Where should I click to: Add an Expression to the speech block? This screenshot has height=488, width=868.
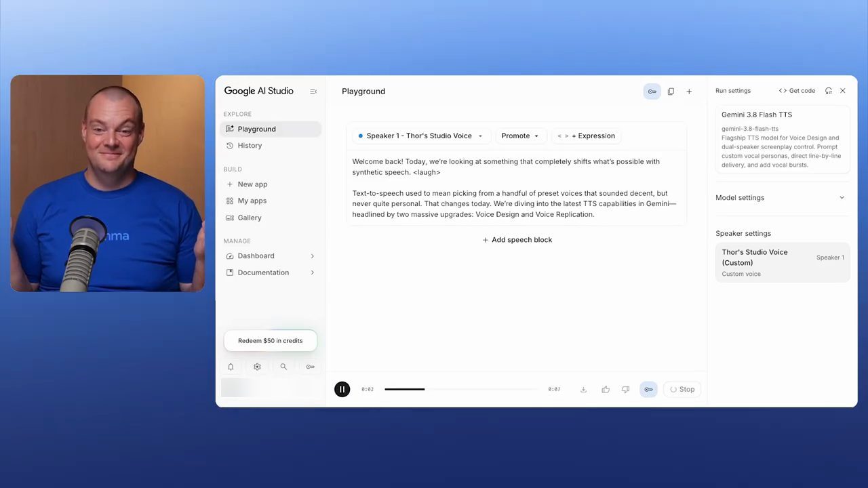coord(587,136)
